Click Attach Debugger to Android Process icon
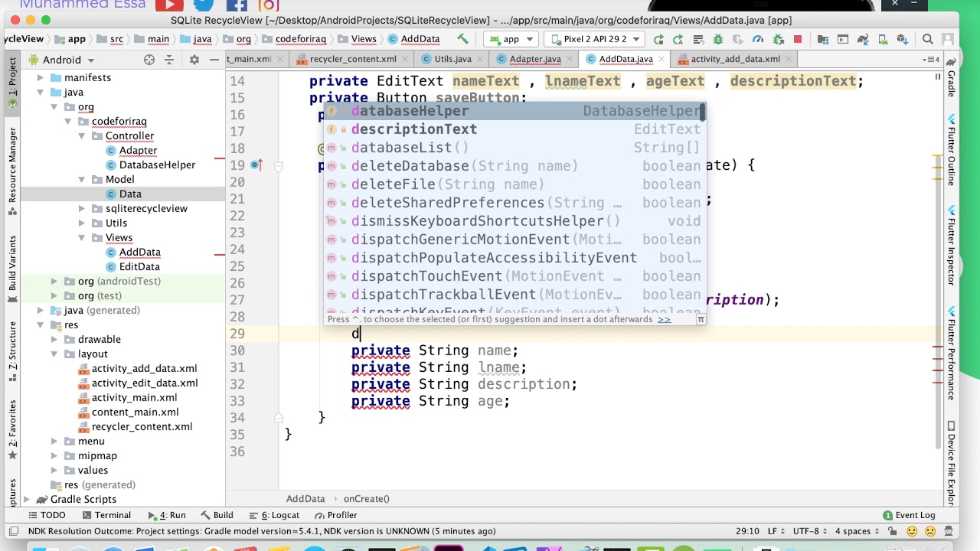The image size is (980, 551). (x=778, y=39)
